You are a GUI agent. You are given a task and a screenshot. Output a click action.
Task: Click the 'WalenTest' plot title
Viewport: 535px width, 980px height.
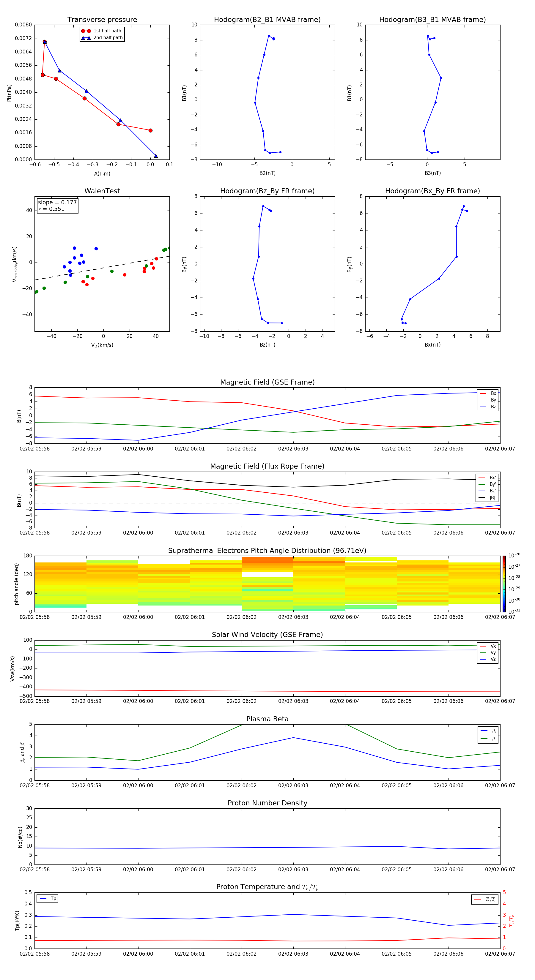[102, 191]
